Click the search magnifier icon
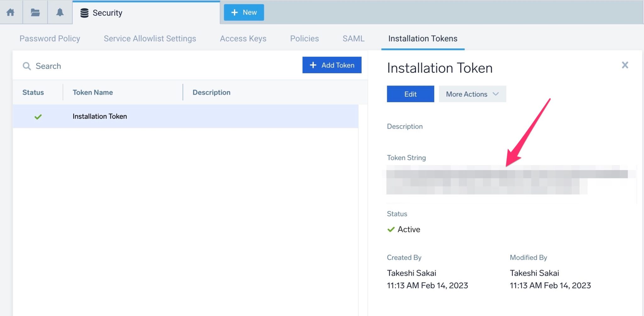Image resolution: width=644 pixels, height=316 pixels. click(27, 66)
